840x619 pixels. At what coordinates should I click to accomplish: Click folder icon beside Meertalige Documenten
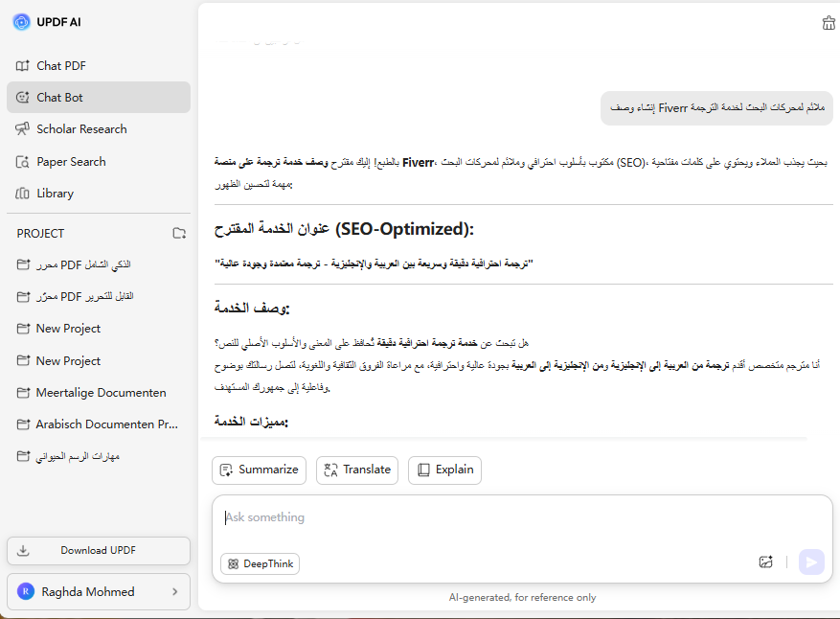point(23,393)
